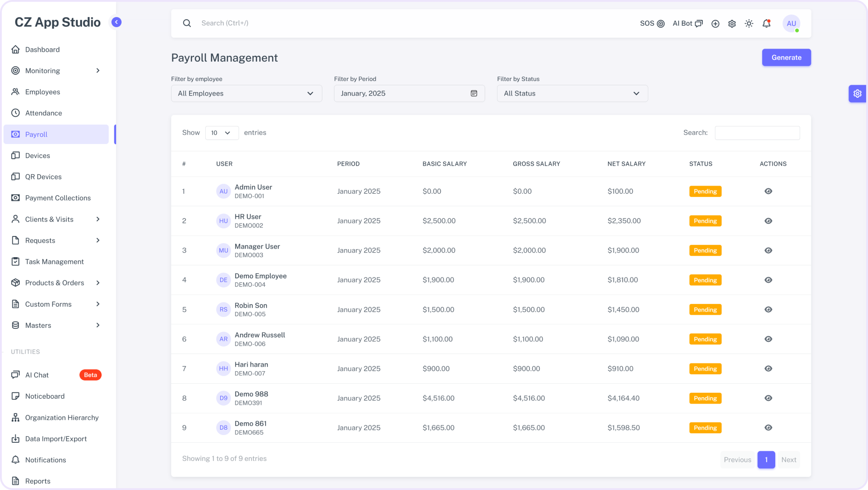This screenshot has height=490, width=868.
Task: Open the All Employees dropdown
Action: (x=246, y=93)
